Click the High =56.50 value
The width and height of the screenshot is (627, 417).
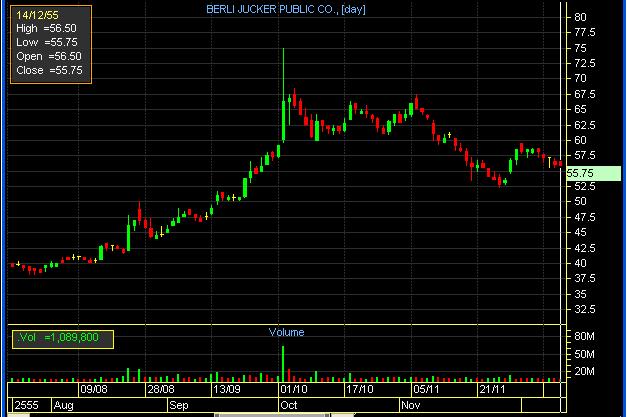point(46,28)
